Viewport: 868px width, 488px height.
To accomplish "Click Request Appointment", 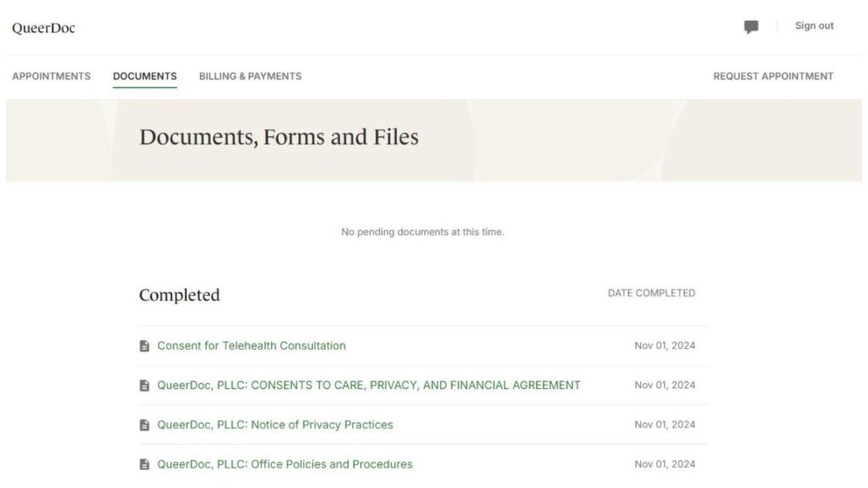I will click(773, 76).
